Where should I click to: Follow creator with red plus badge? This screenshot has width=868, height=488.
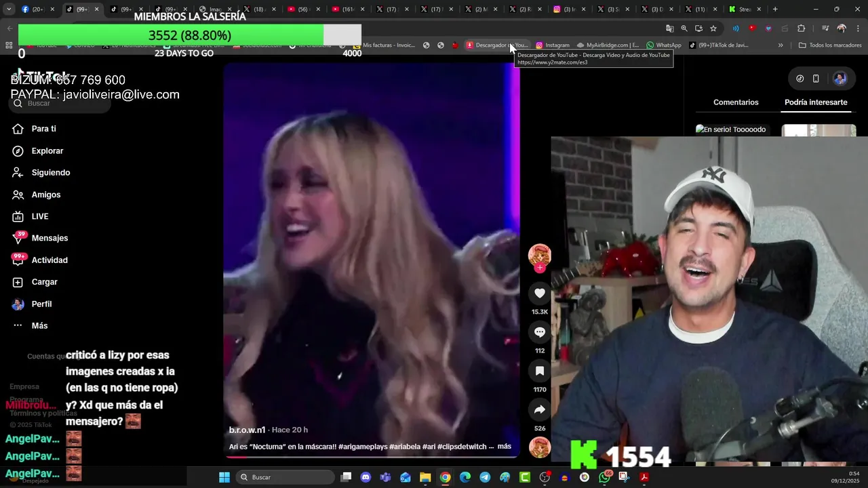(540, 268)
